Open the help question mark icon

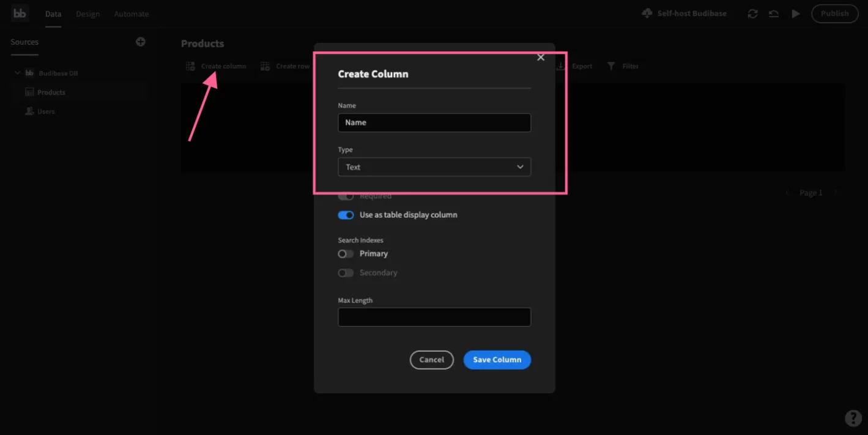(853, 418)
